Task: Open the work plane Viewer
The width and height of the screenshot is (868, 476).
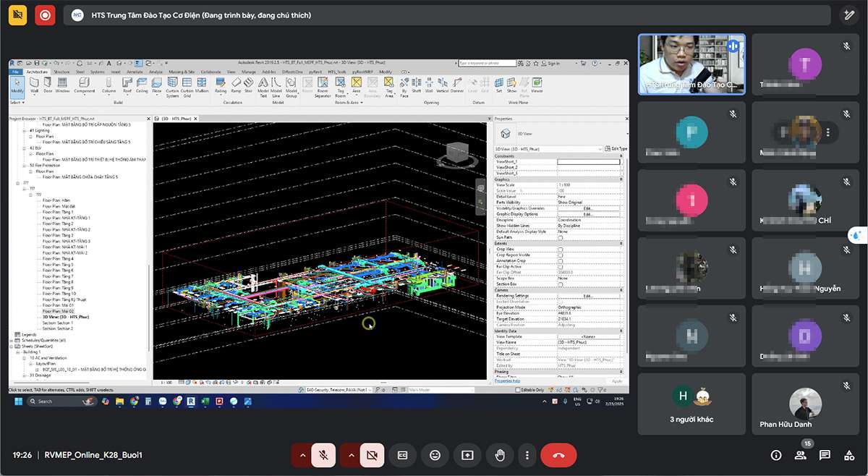Action: pos(537,86)
